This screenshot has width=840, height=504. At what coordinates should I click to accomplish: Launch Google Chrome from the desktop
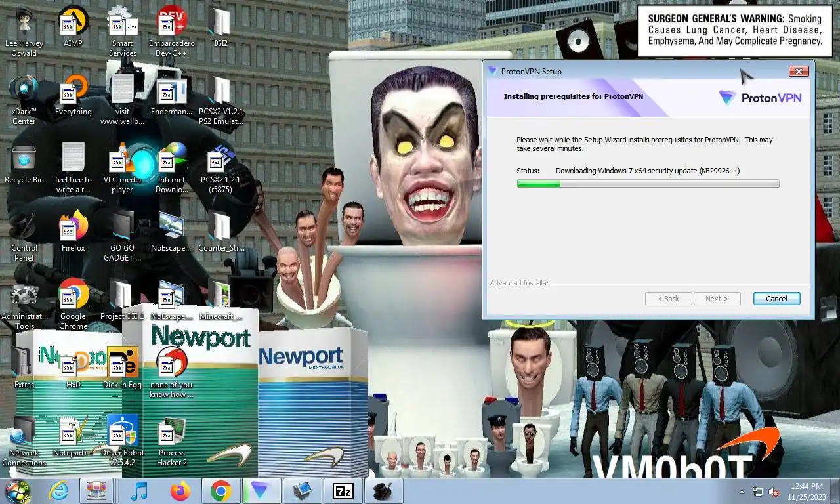pyautogui.click(x=73, y=304)
